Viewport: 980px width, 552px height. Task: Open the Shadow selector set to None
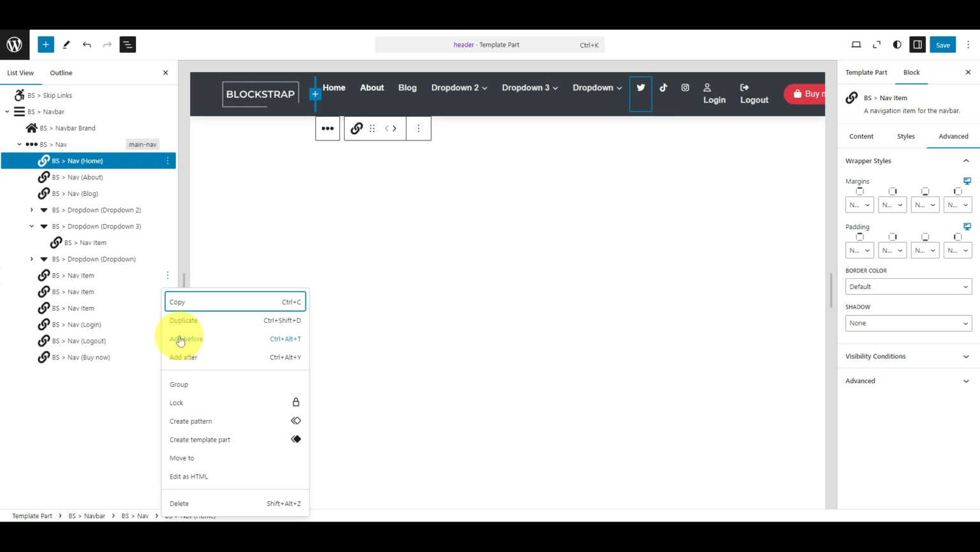tap(908, 323)
